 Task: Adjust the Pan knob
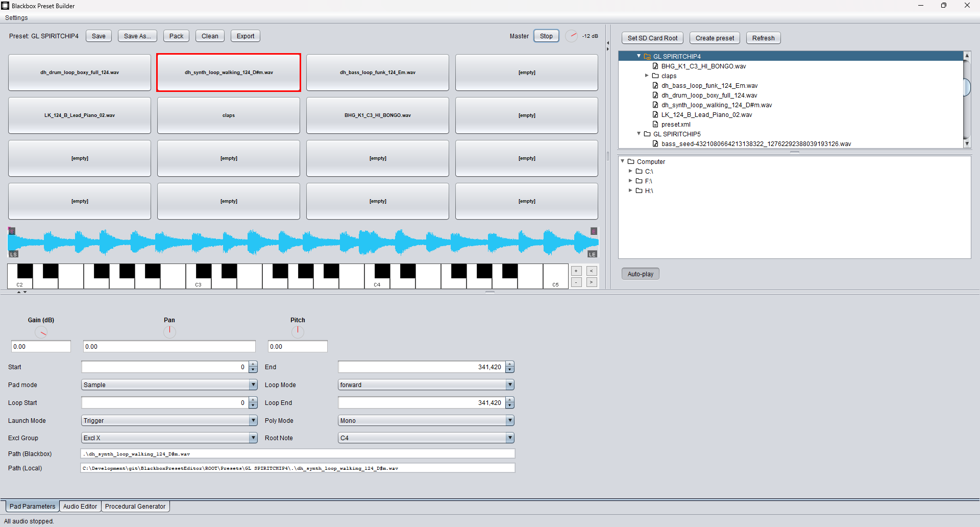[x=169, y=331]
